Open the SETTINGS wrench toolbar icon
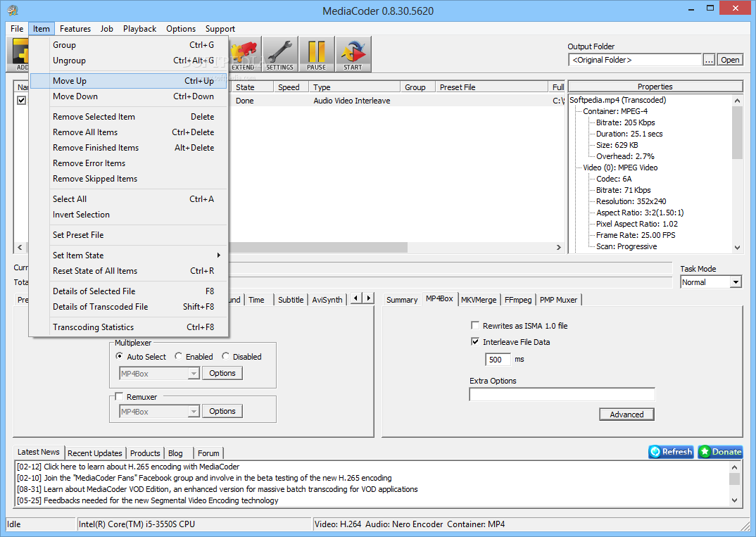The width and height of the screenshot is (756, 537). pyautogui.click(x=279, y=54)
